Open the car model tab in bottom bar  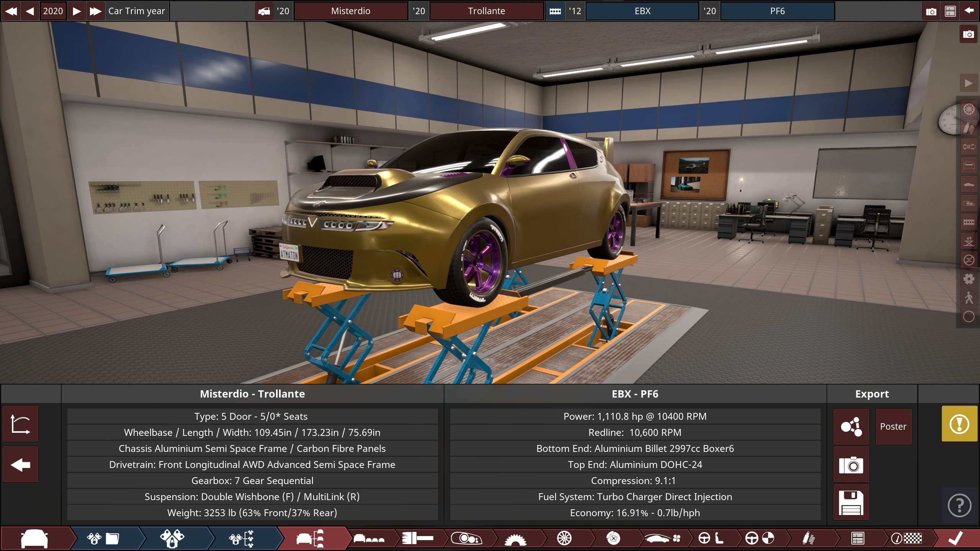point(35,539)
